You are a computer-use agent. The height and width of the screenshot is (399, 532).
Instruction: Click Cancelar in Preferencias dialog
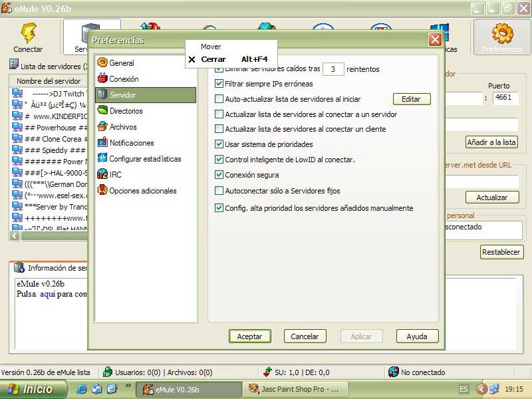(305, 336)
